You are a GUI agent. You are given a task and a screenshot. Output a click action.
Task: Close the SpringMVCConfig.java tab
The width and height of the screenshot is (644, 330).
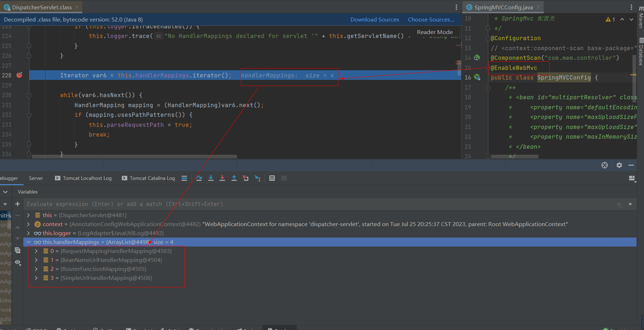click(x=538, y=7)
